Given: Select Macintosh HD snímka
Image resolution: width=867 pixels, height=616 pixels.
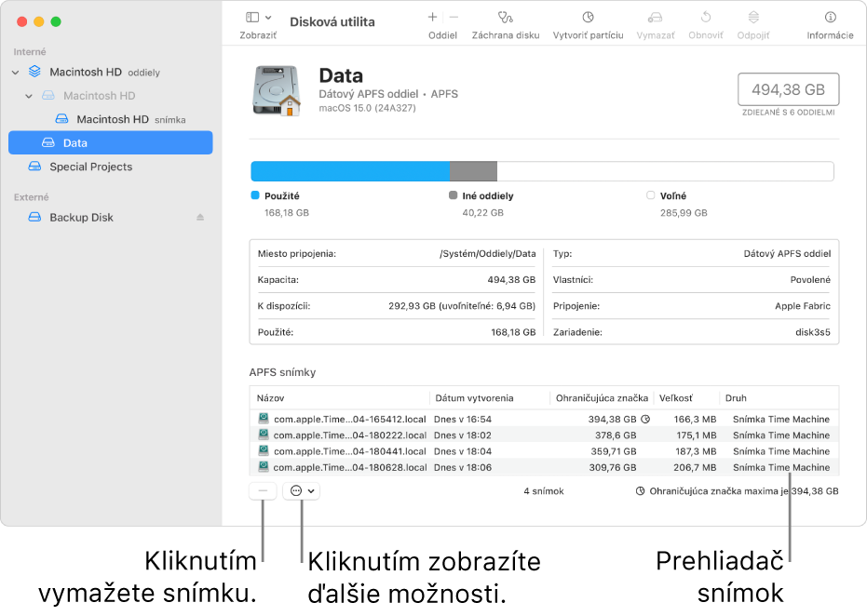Looking at the screenshot, I should pyautogui.click(x=111, y=119).
